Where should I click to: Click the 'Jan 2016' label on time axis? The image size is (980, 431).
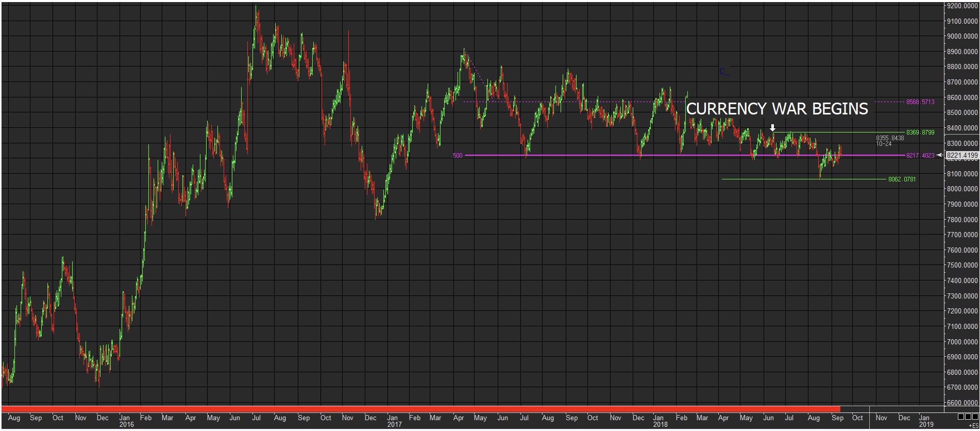click(126, 421)
